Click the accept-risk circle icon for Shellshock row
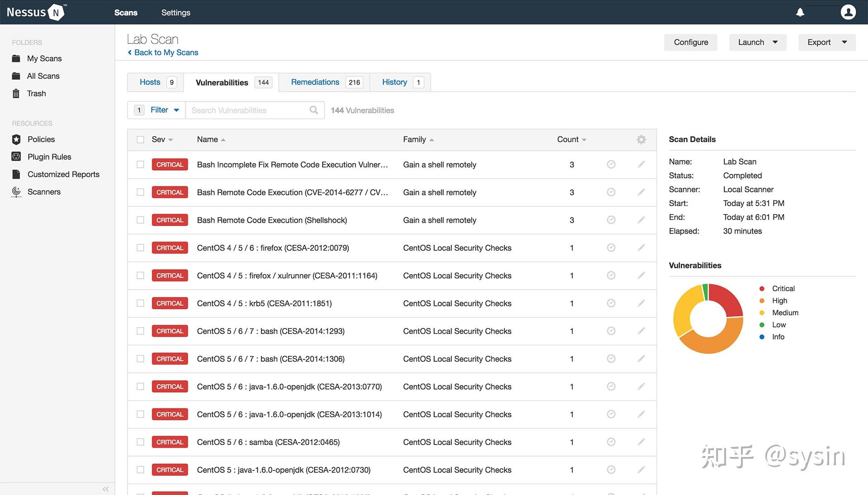Image resolution: width=868 pixels, height=495 pixels. point(611,220)
